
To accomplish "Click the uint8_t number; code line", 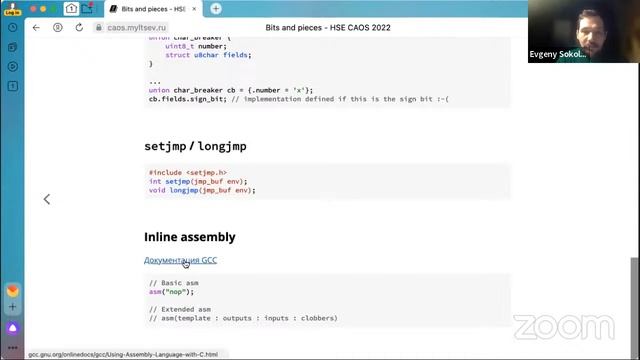I will 196,46.
